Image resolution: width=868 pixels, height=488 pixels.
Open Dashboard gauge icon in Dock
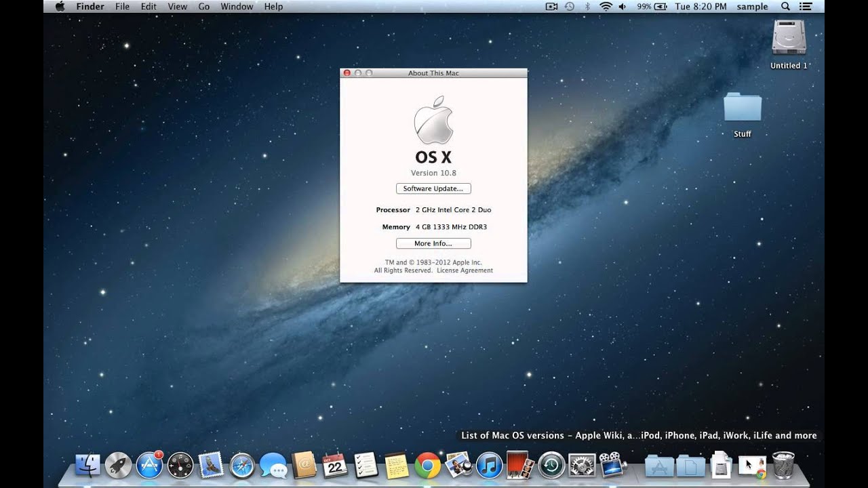(x=180, y=465)
